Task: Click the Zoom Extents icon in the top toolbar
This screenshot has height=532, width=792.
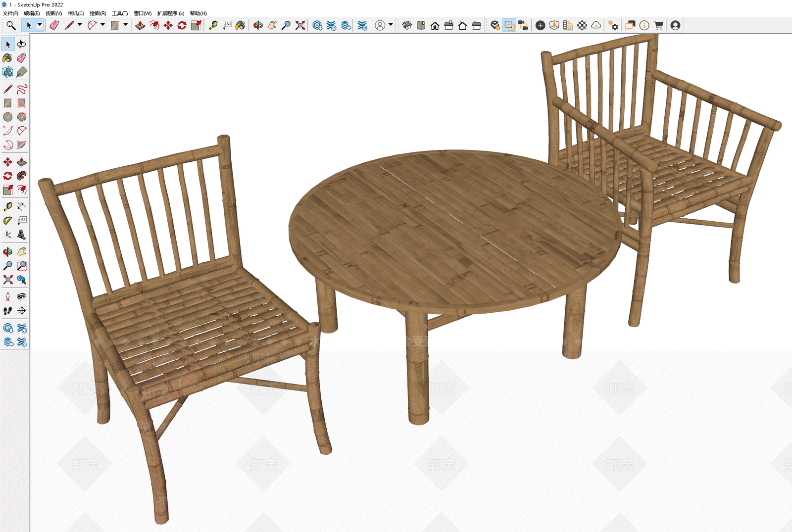Action: (x=300, y=25)
